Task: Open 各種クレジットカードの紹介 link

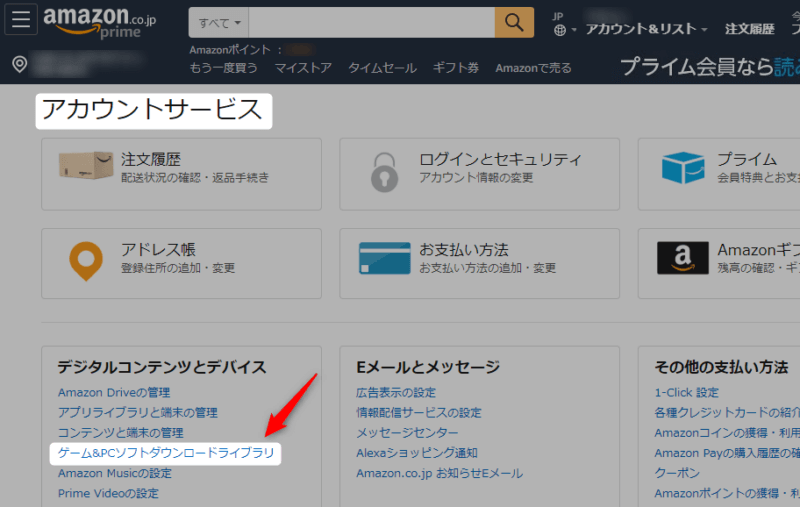Action: [x=727, y=412]
